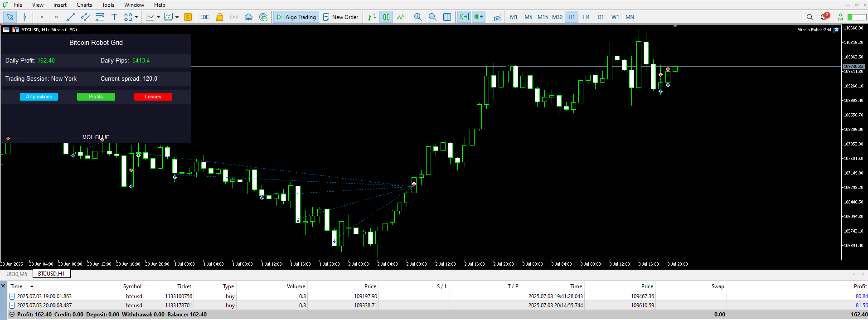Open the Window menu

(134, 5)
